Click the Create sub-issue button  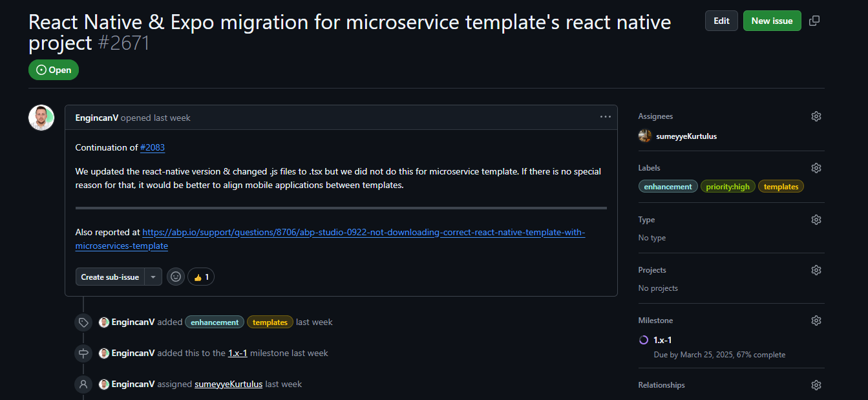click(110, 277)
